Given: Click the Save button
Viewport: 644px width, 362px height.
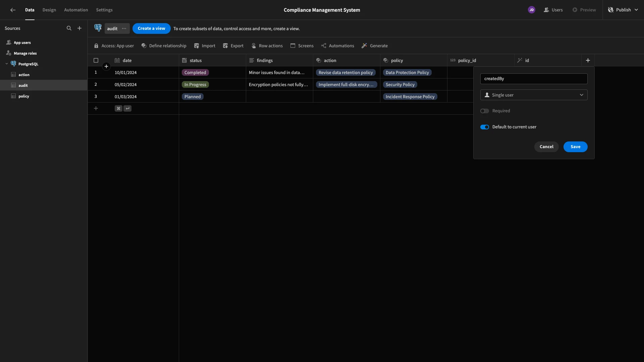Looking at the screenshot, I should point(575,147).
